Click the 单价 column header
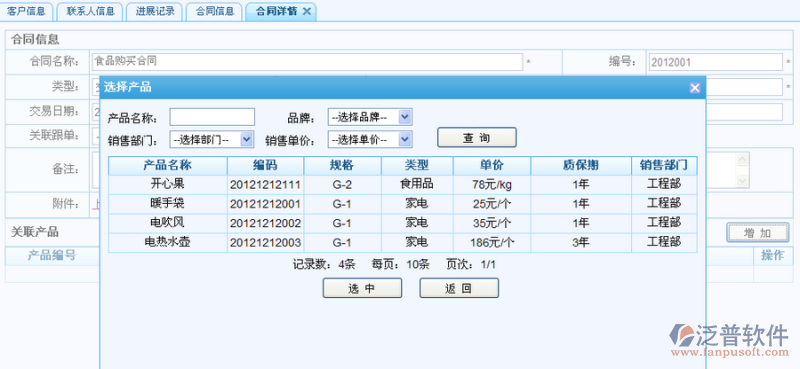Screen dimensions: 800x369 pos(492,166)
